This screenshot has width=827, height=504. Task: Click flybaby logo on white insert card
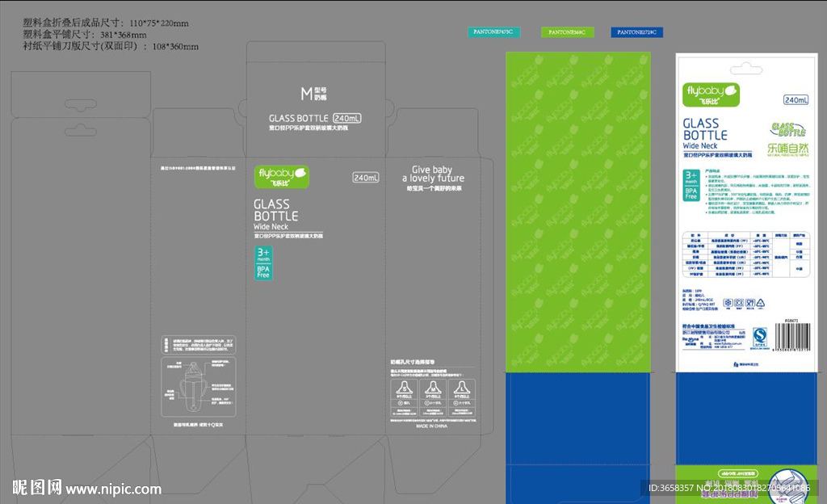(x=711, y=94)
